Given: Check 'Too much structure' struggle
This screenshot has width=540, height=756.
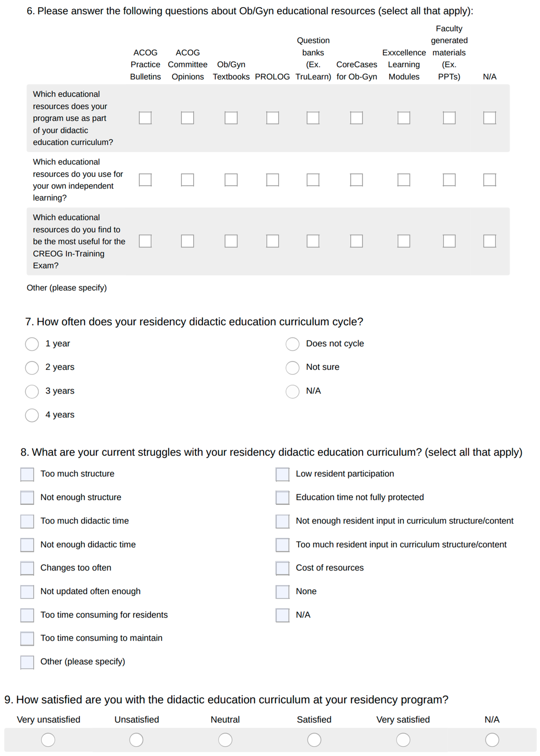Looking at the screenshot, I should (27, 474).
